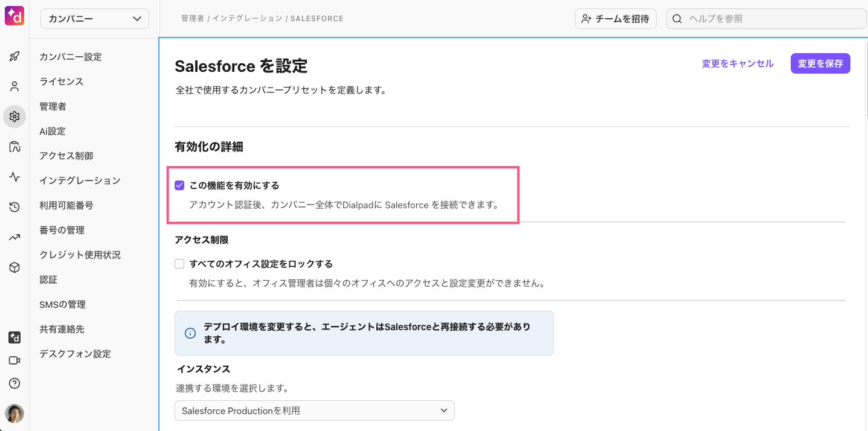Open the clipboard AI sidebar icon

point(14,147)
